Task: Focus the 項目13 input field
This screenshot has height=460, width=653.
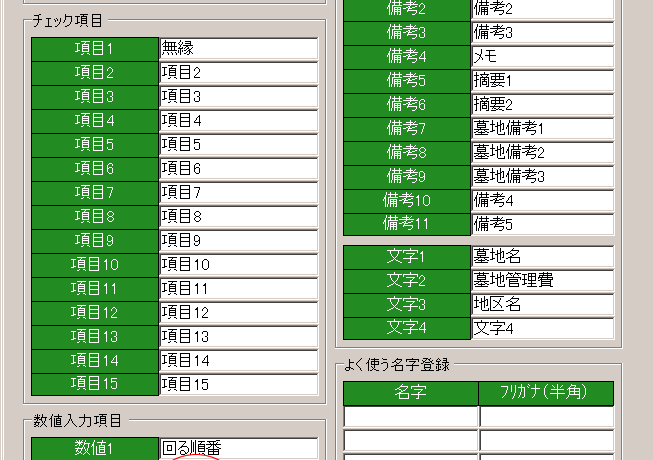Action: pyautogui.click(x=239, y=337)
